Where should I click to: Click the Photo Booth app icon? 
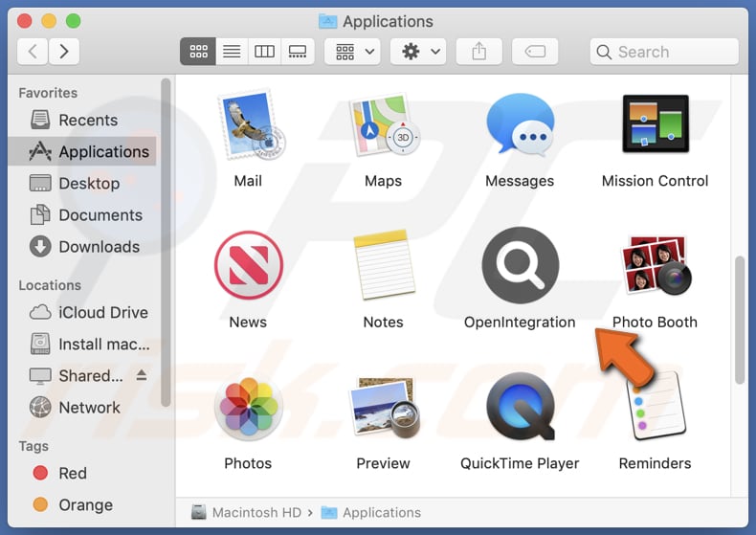pos(656,265)
